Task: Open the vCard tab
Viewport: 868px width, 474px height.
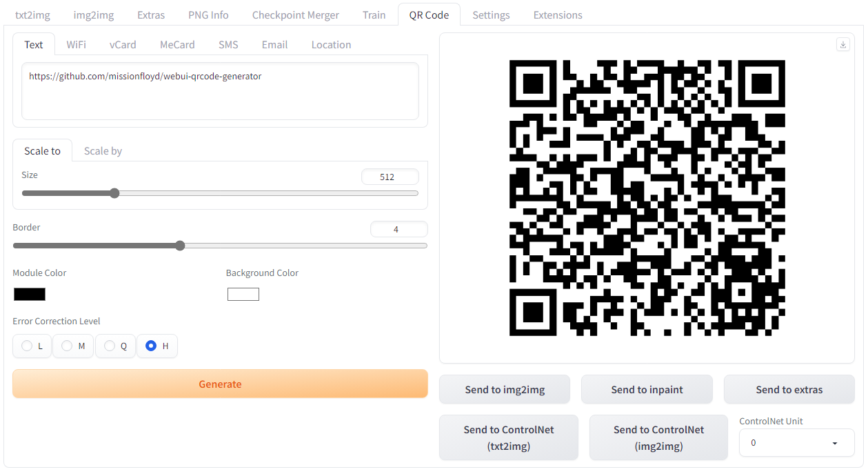Action: pos(123,45)
